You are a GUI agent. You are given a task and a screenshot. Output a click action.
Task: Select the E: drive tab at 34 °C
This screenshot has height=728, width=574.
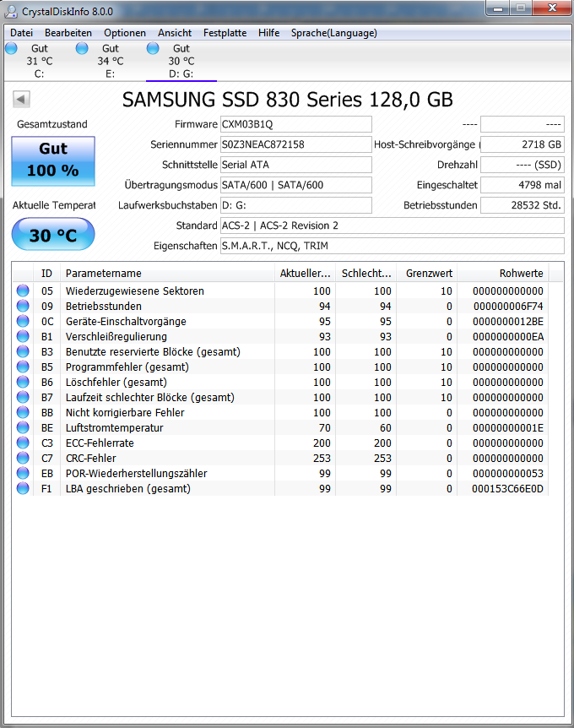111,61
